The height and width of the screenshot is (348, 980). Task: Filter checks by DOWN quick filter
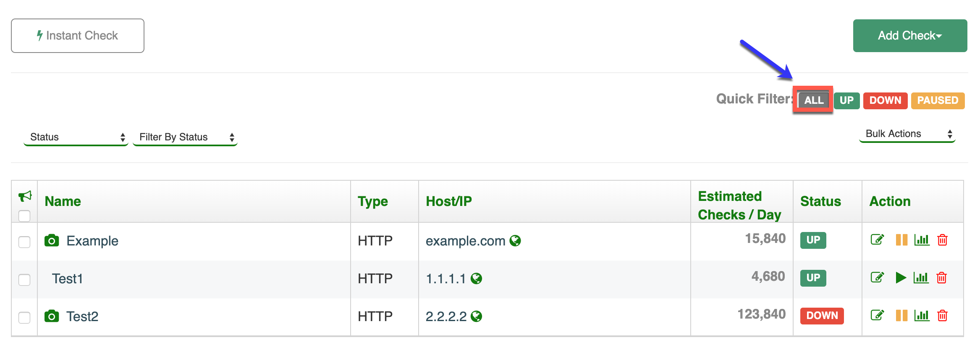(885, 100)
